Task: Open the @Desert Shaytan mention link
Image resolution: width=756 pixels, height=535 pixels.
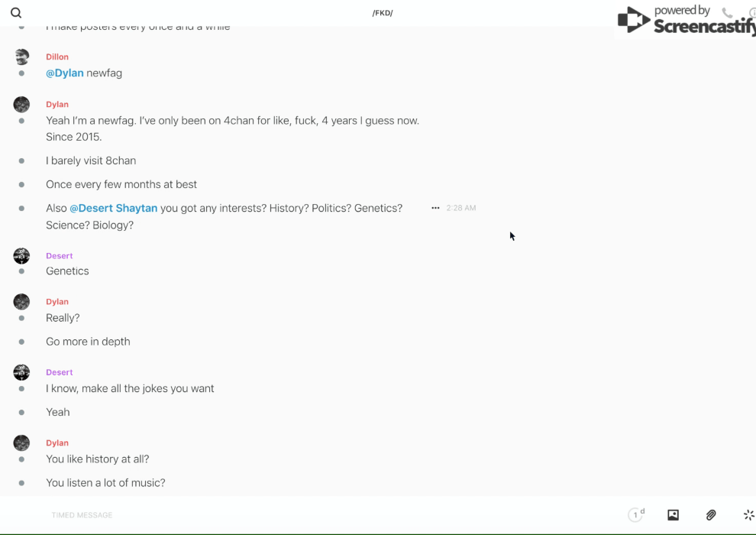Action: tap(113, 208)
